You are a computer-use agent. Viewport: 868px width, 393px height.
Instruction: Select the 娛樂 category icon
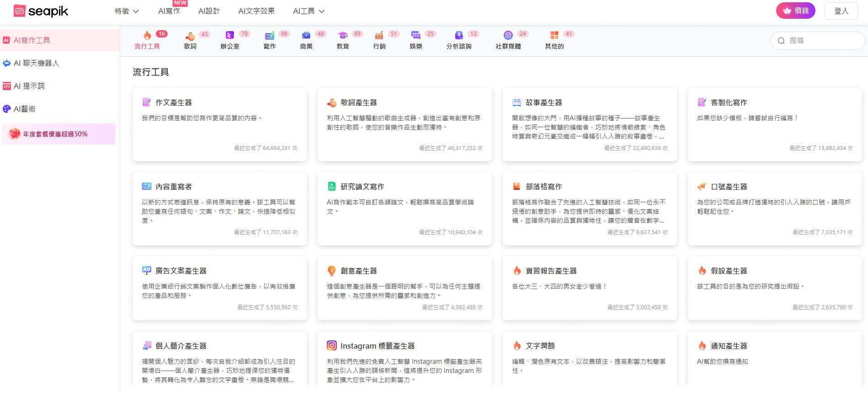(416, 35)
